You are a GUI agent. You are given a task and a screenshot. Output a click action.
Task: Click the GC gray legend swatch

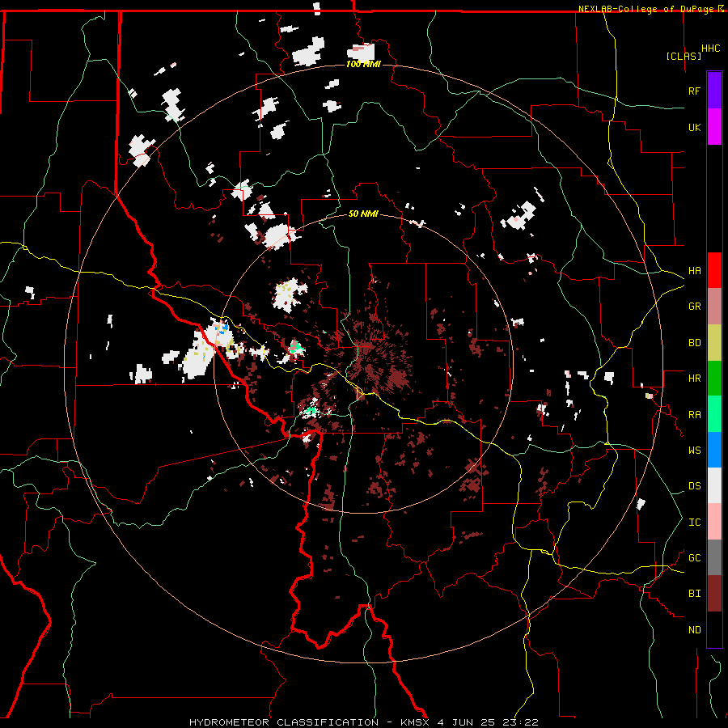tap(714, 557)
